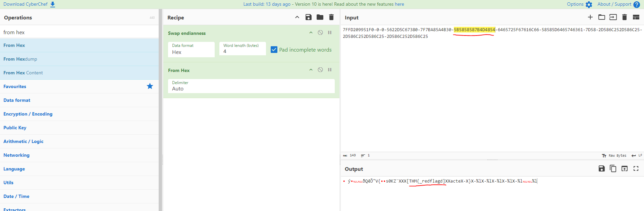Maximise the output pane
Image resolution: width=644 pixels, height=211 pixels.
click(636, 168)
